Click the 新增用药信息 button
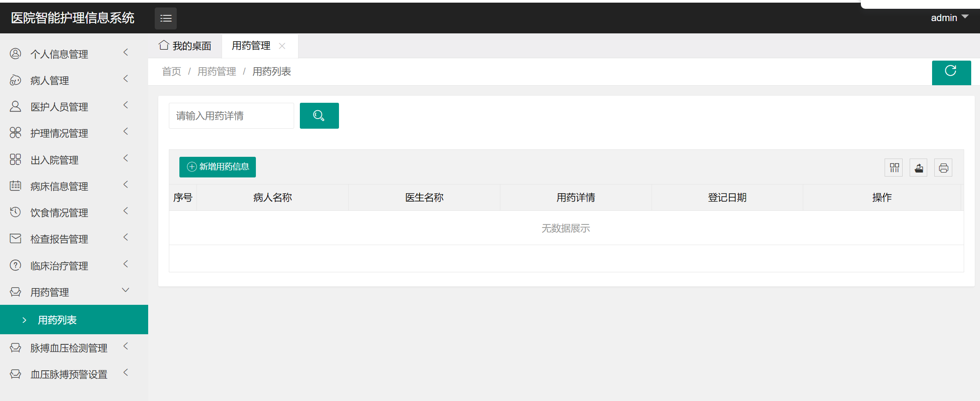The height and width of the screenshot is (401, 980). (218, 167)
